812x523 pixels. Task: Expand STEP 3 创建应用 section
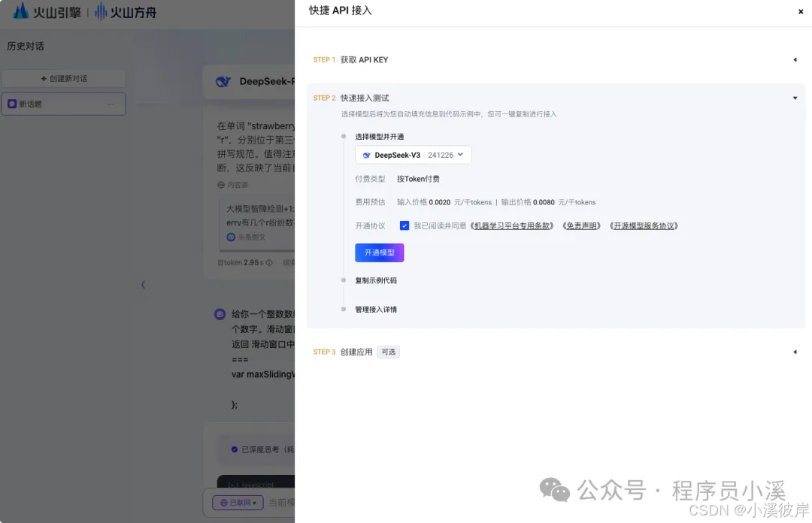tap(795, 352)
